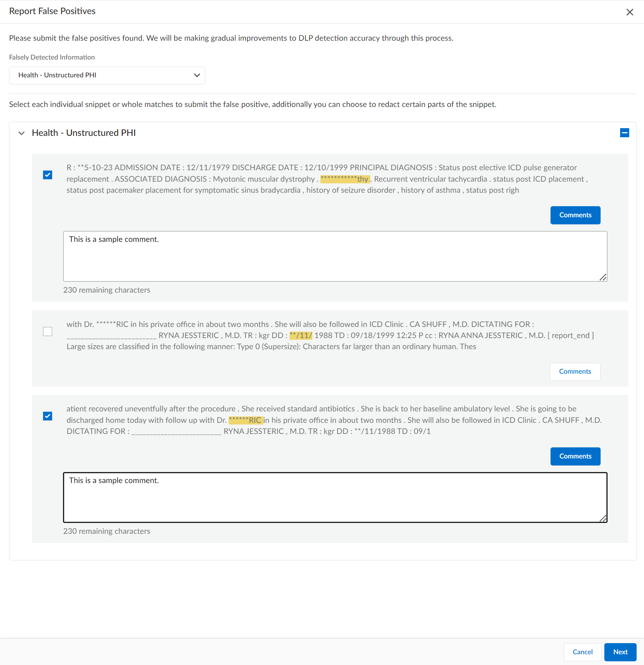
Task: Grab the resize handle of last comment box
Action: (603, 518)
